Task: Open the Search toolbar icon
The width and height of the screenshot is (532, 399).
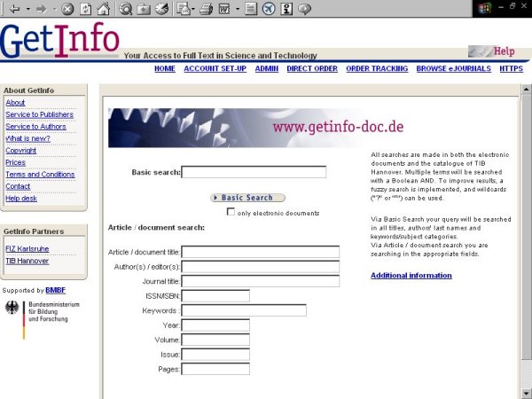Action: [x=126, y=9]
